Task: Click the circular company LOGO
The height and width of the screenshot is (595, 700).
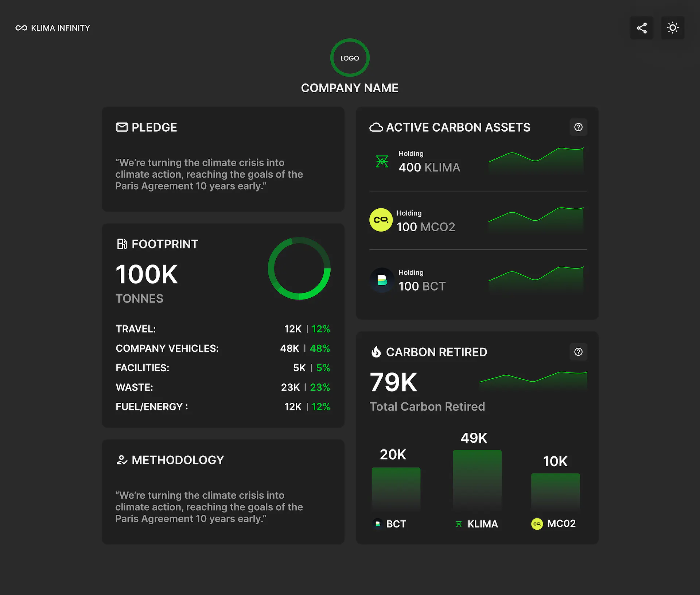Action: click(350, 58)
